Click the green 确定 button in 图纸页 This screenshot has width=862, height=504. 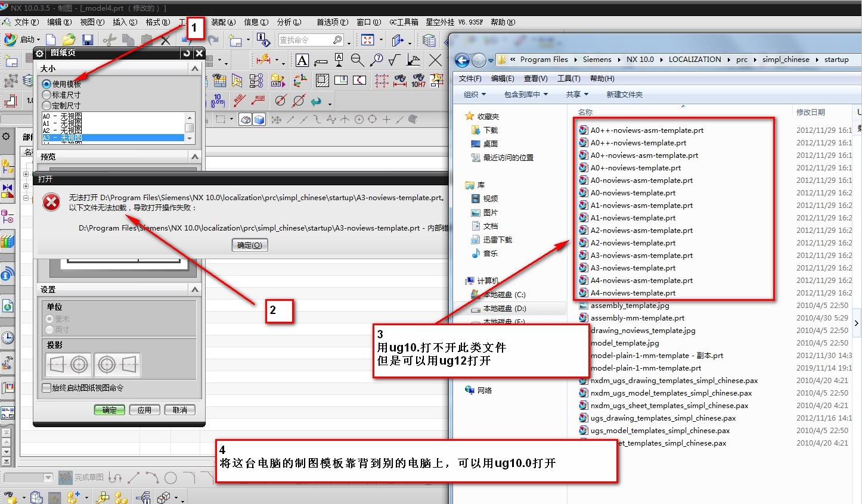pos(110,410)
